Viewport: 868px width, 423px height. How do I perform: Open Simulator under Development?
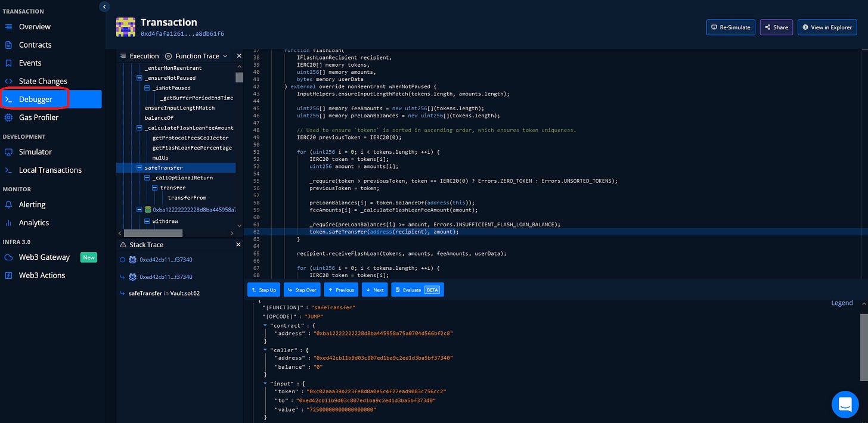click(x=35, y=152)
